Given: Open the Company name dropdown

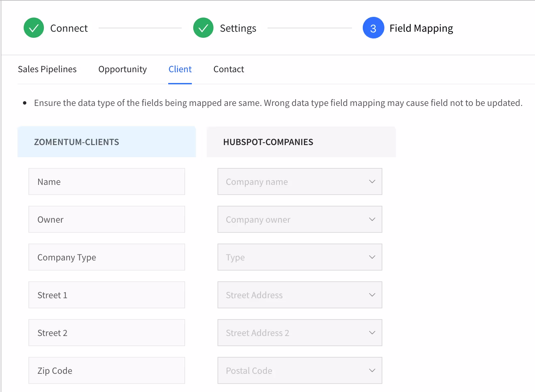Looking at the screenshot, I should pyautogui.click(x=300, y=181).
